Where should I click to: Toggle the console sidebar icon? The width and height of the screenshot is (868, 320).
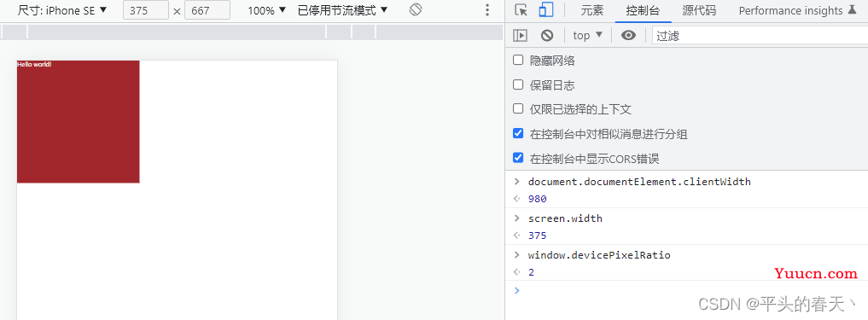[x=521, y=36]
